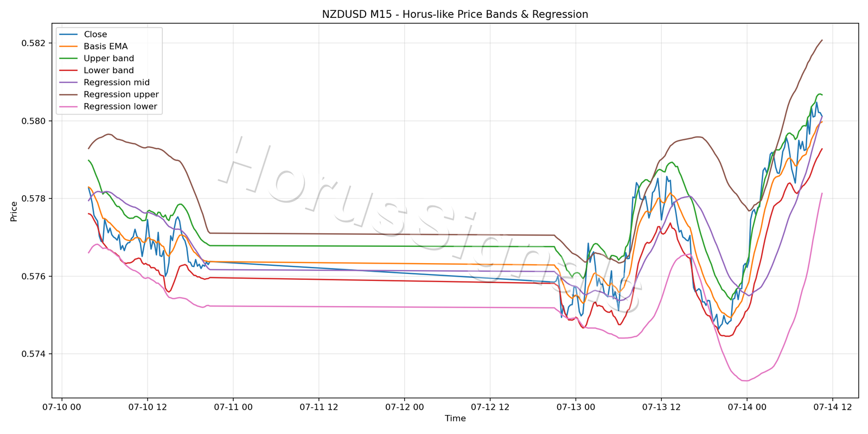
Task: Click the '07-10 00' x-axis tick label
Action: [62, 407]
